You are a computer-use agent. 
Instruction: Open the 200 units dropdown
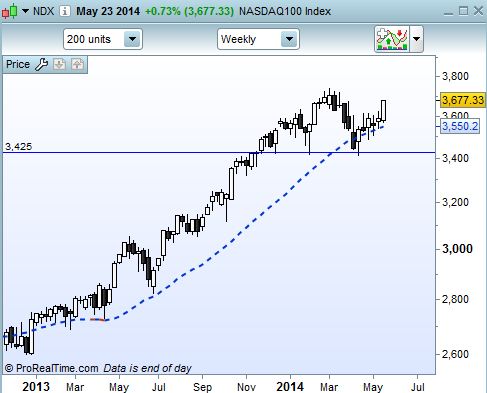click(103, 39)
